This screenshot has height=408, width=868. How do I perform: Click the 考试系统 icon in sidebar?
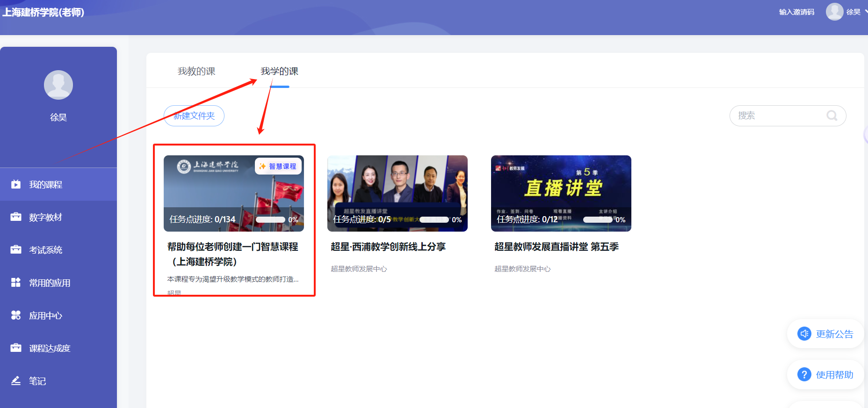click(16, 250)
